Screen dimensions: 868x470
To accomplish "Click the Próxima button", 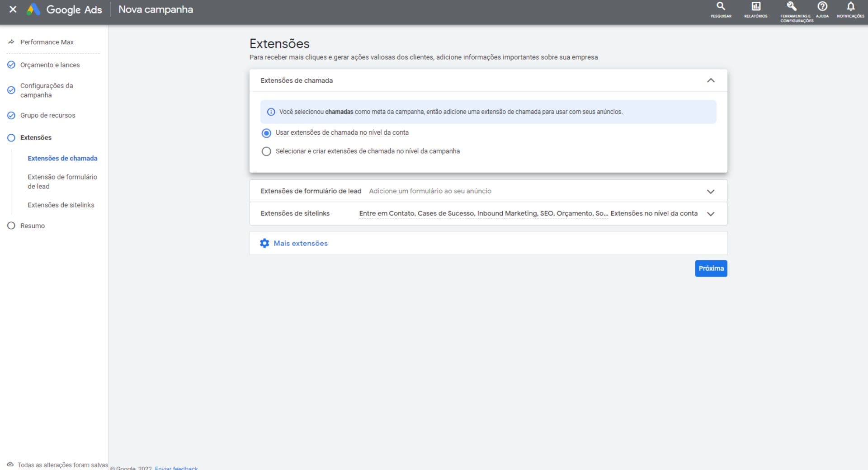I will (711, 268).
